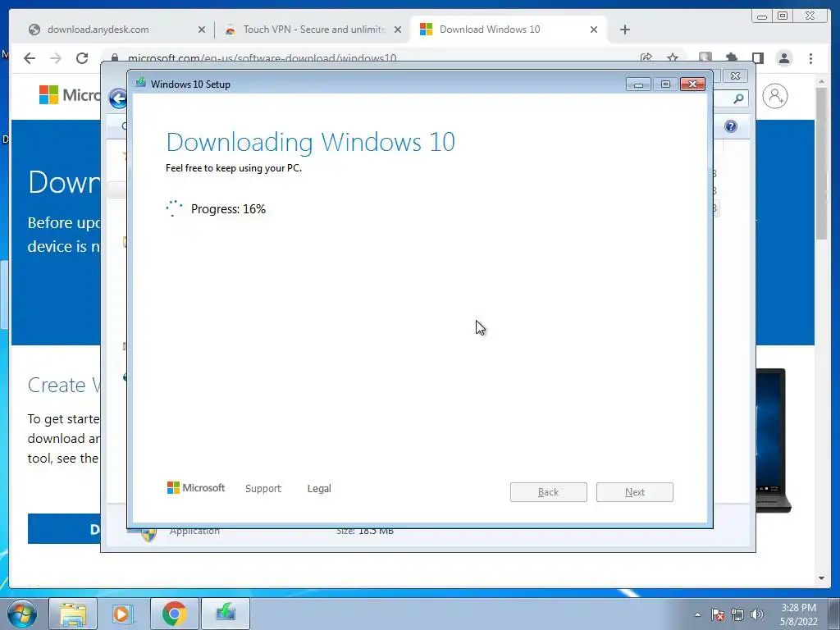Click the Explorer window's blue back arrow

pos(118,98)
